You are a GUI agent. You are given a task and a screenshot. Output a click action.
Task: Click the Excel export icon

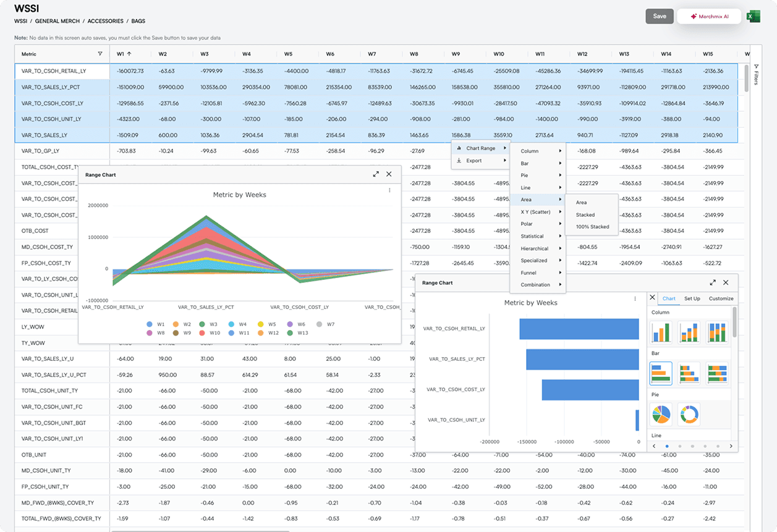point(753,17)
